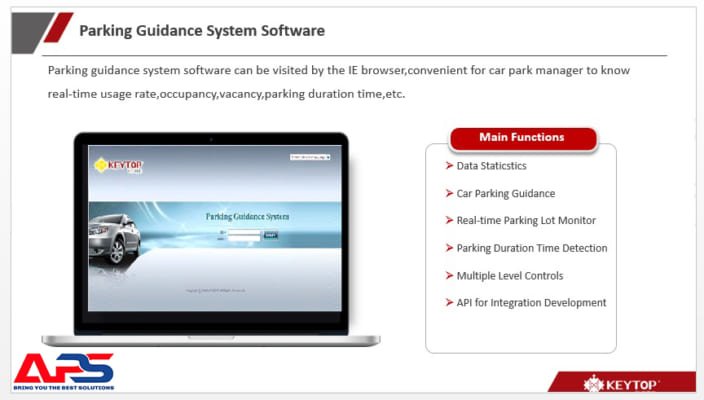Viewport: 704px width, 400px height.
Task: Click the KEYTOP logo on laptop screen
Action: (x=119, y=166)
